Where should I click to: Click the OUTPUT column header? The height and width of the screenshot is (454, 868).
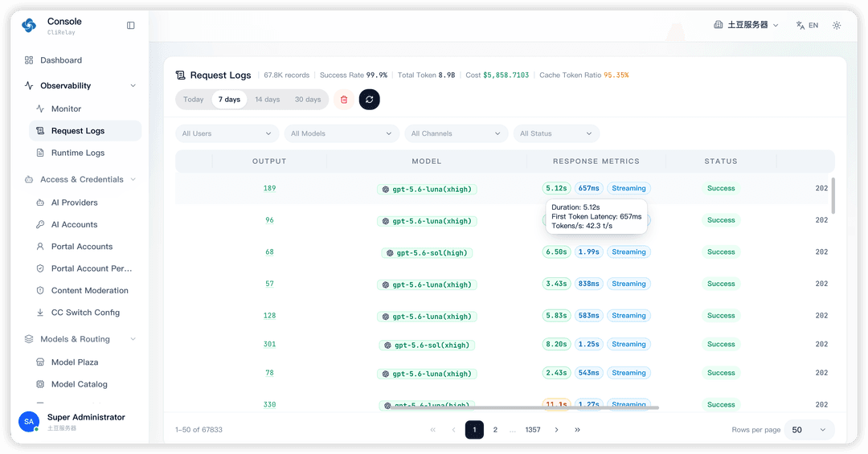click(x=269, y=162)
